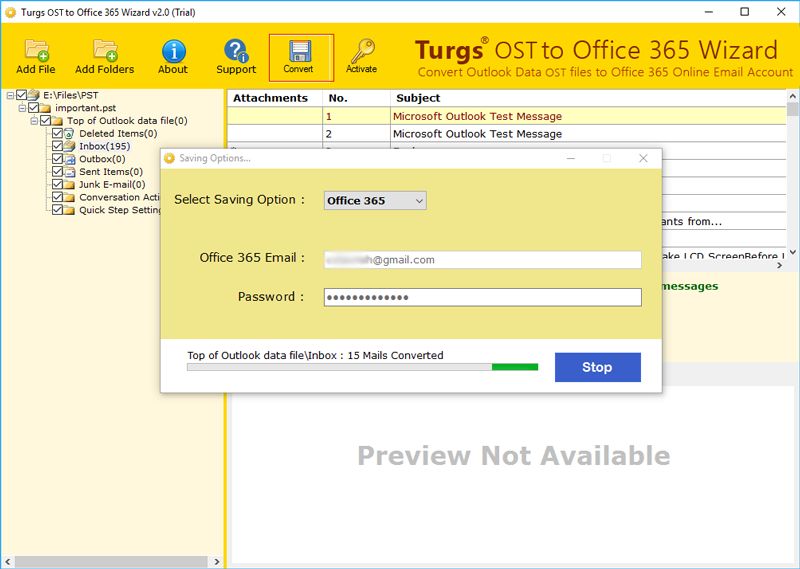The image size is (800, 569).
Task: Select Outbox(0) folder label
Action: click(102, 159)
